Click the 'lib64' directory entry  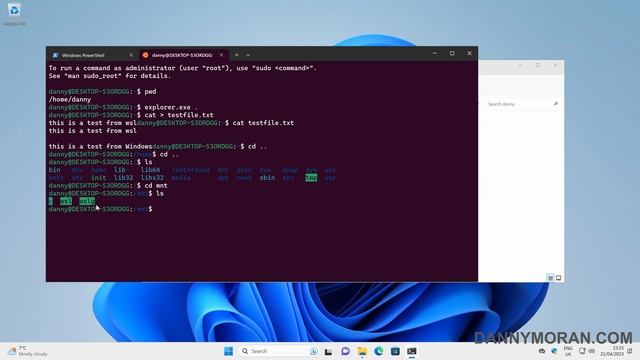(150, 170)
